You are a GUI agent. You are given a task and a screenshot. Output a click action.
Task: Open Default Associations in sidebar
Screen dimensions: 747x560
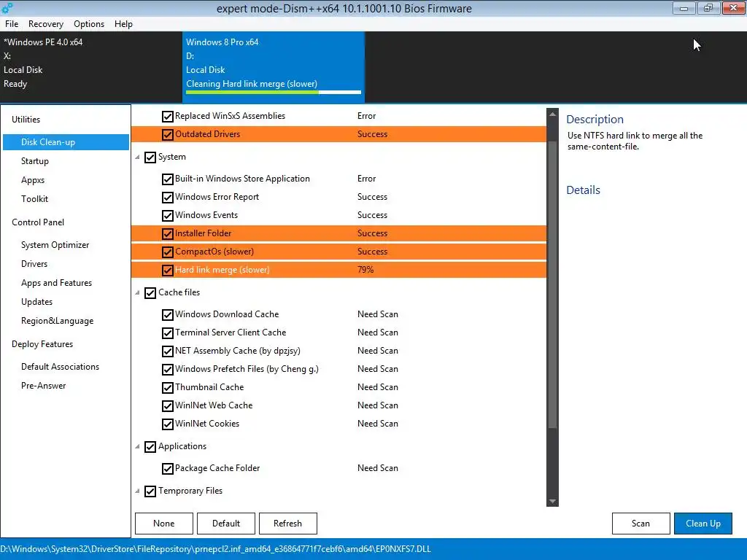pos(60,367)
